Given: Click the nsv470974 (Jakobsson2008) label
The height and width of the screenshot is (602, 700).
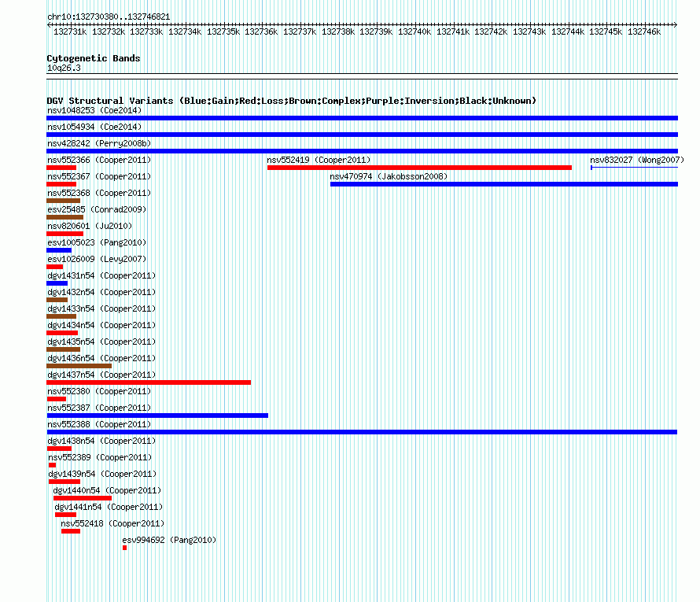Looking at the screenshot, I should 389,176.
